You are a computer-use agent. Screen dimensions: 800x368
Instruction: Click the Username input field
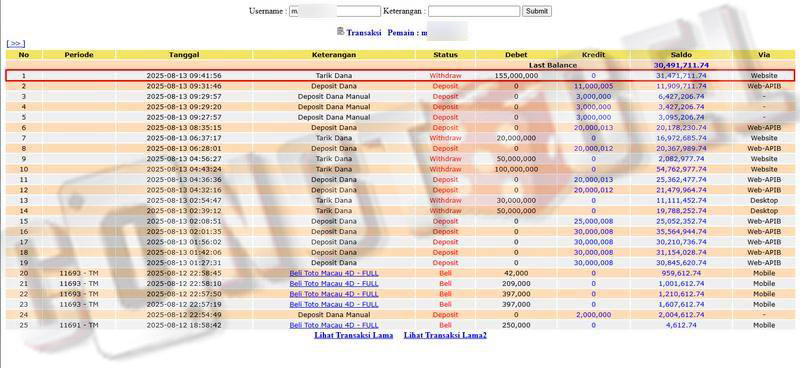[x=335, y=11]
